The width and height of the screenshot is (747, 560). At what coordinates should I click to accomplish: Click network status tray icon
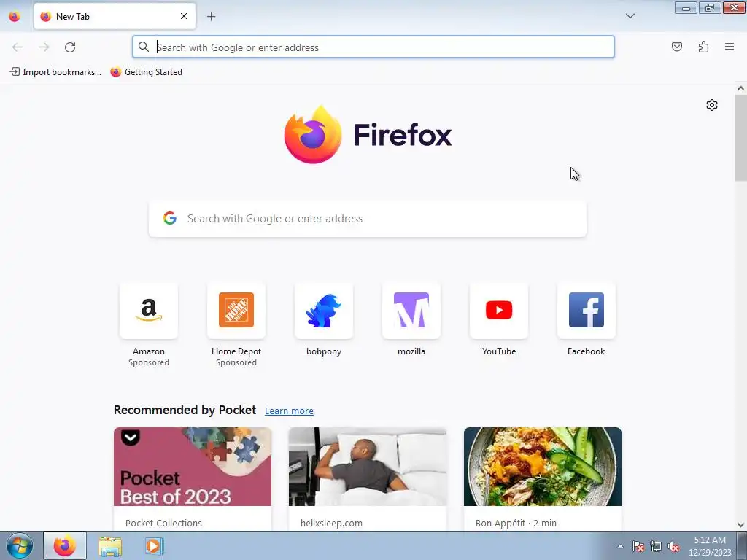656,546
